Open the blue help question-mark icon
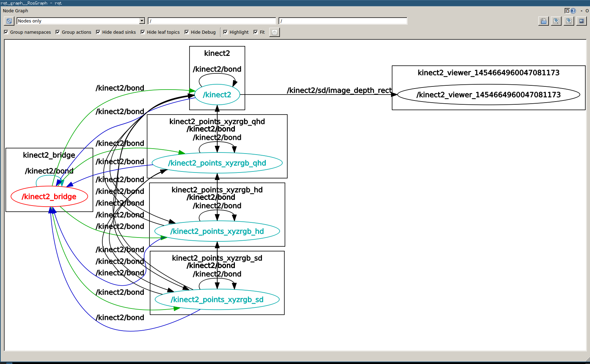This screenshot has height=364, width=590. click(x=573, y=11)
